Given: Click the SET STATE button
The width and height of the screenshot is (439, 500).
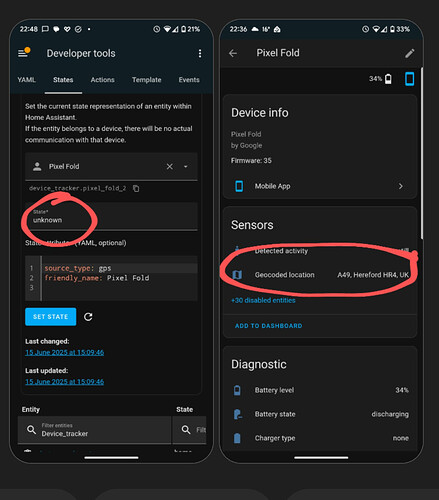Looking at the screenshot, I should (x=51, y=317).
